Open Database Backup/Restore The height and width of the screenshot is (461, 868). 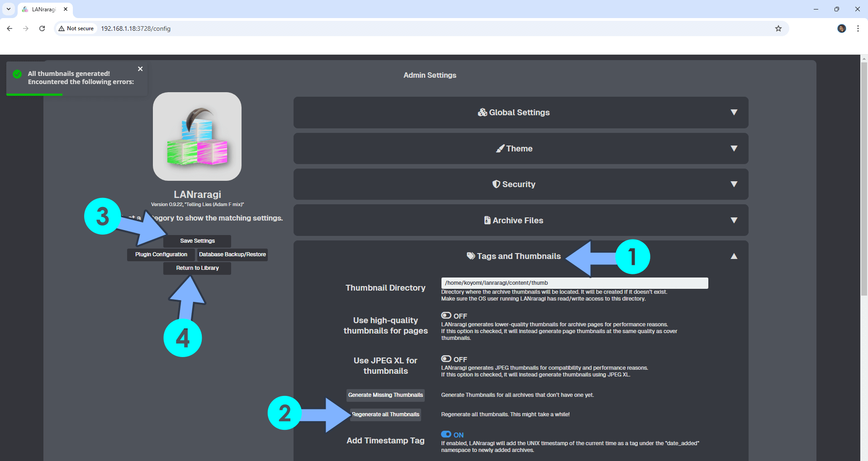coord(232,254)
